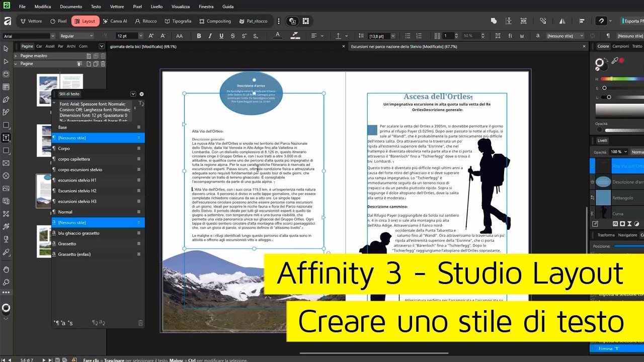Select the Picture Frame Ellipse tool
Viewport: 644px width, 362px height.
pos(6,176)
